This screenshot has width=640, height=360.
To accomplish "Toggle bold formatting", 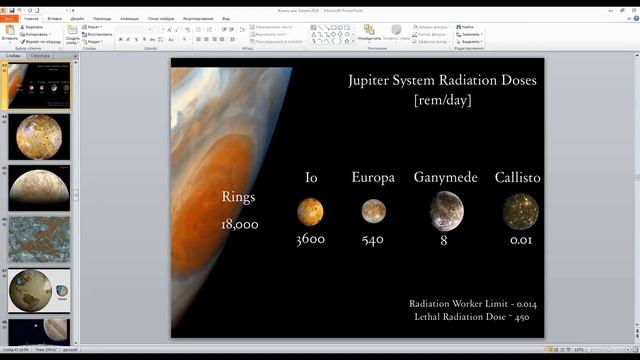I will point(120,40).
